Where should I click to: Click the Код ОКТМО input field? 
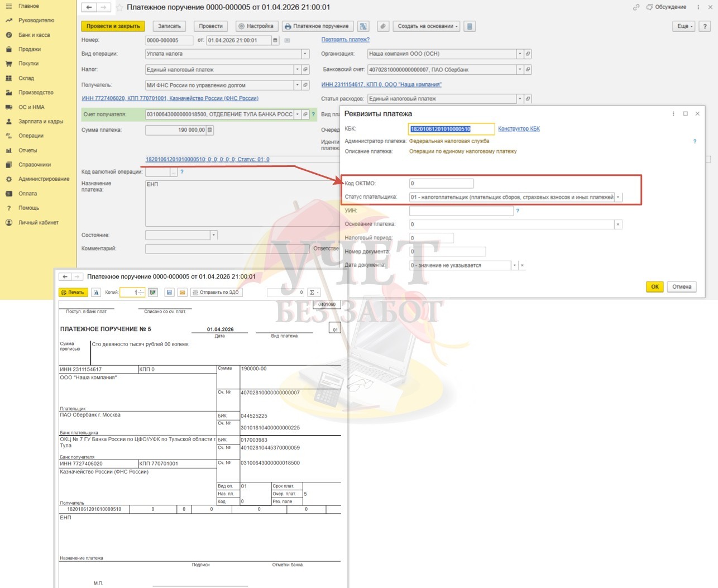coord(441,183)
